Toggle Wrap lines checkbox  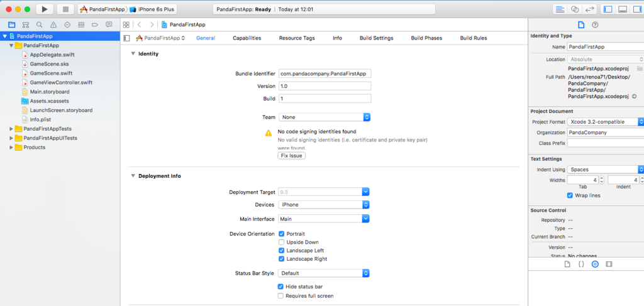coord(570,195)
